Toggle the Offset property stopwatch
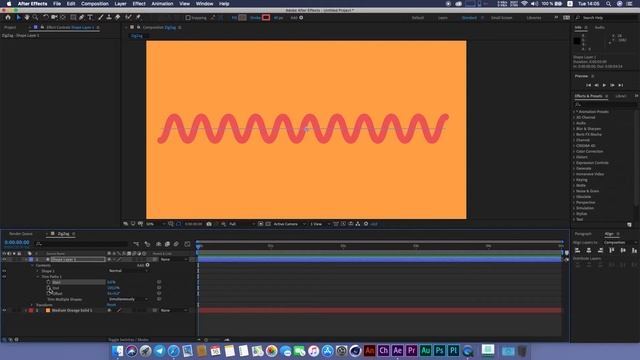Image resolution: width=640 pixels, height=360 pixels. [x=48, y=293]
